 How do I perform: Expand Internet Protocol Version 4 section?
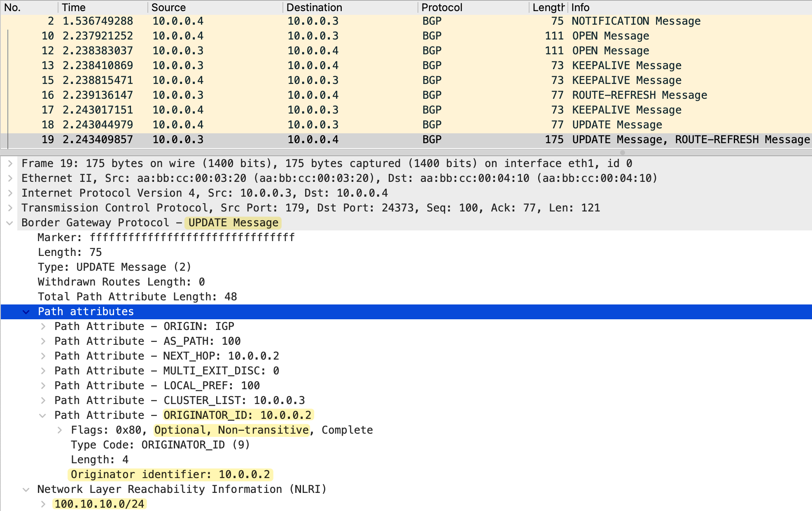tap(10, 193)
